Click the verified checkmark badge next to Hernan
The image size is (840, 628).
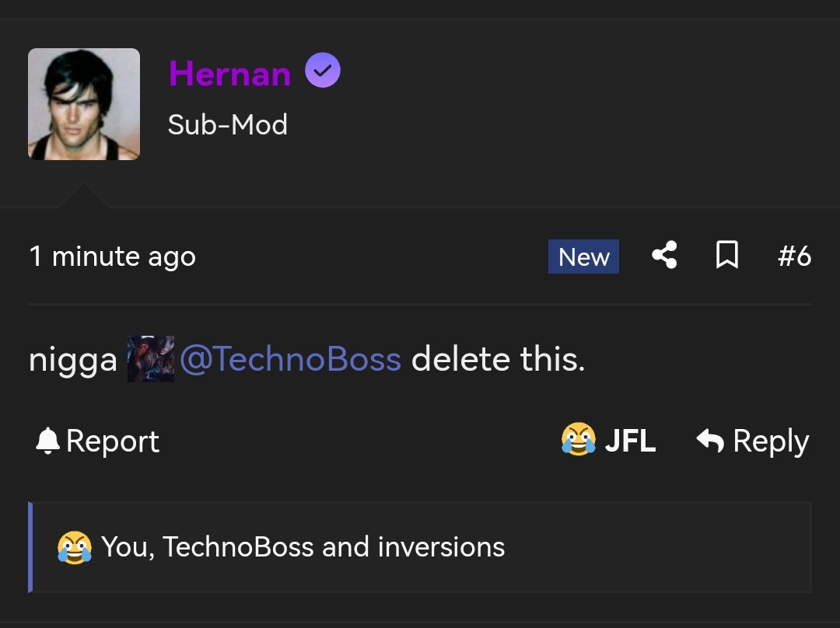(x=324, y=70)
